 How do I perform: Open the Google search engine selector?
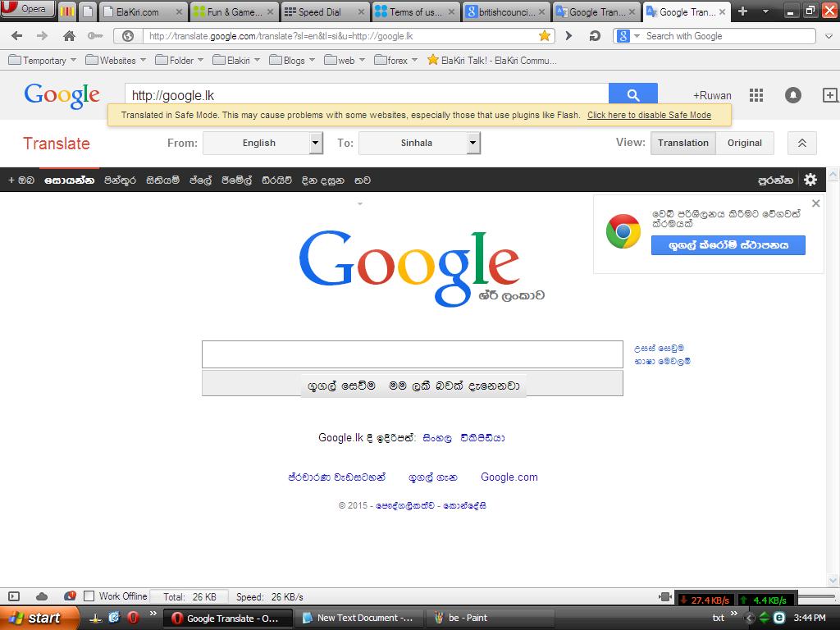point(628,36)
